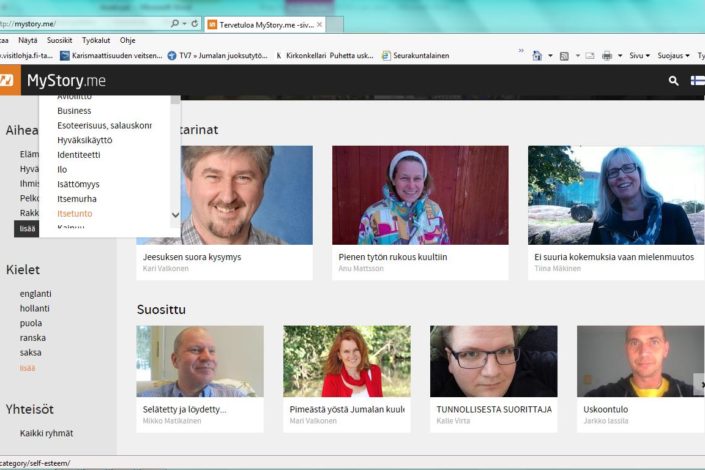Select Ilo in the topic list
Screen dimensions: 705x470
(62, 170)
